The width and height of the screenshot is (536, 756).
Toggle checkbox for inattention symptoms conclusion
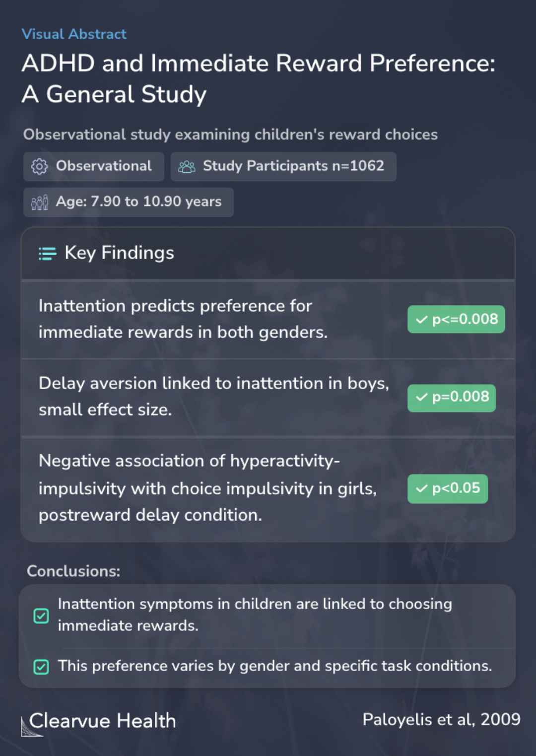(x=41, y=616)
